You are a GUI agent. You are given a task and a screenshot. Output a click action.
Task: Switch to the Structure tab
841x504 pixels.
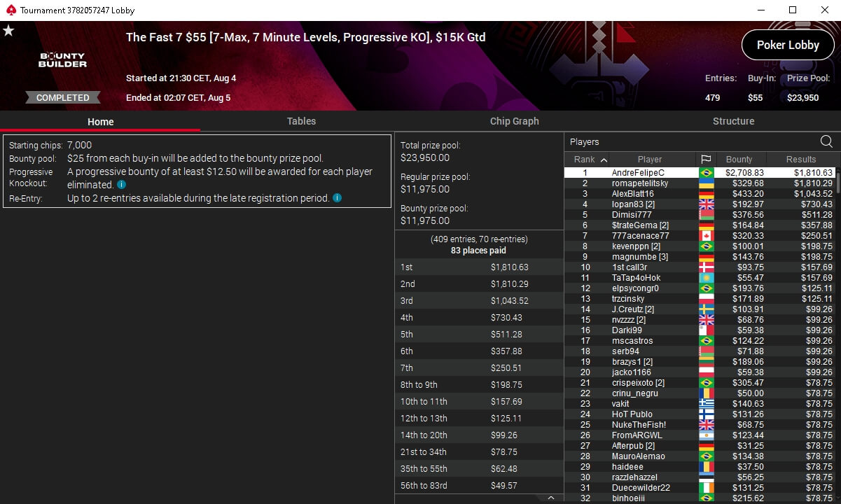pos(733,121)
